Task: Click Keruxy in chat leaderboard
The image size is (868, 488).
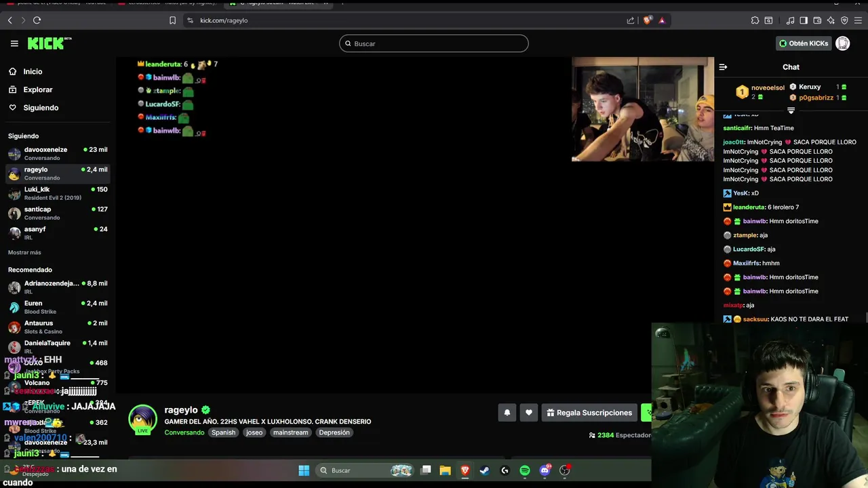Action: (x=810, y=87)
